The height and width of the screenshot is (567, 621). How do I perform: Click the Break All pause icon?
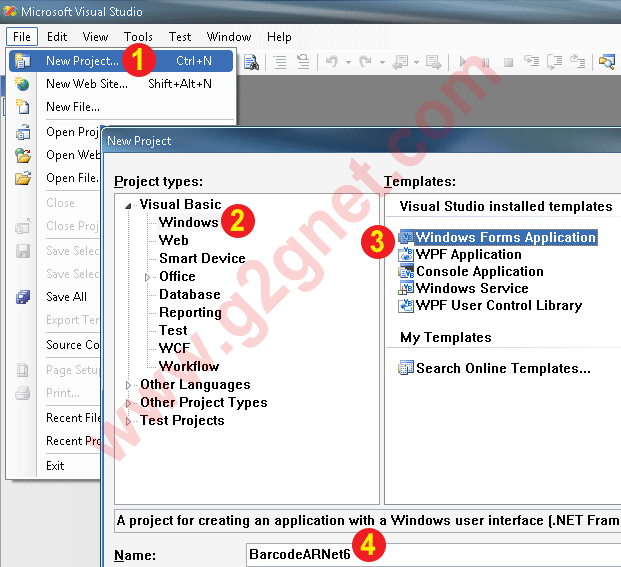[x=486, y=62]
